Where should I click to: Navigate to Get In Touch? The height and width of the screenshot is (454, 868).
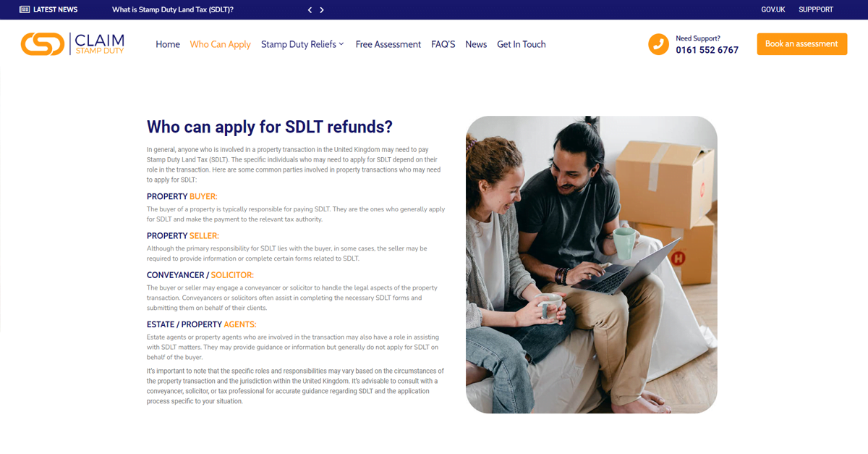coord(521,44)
